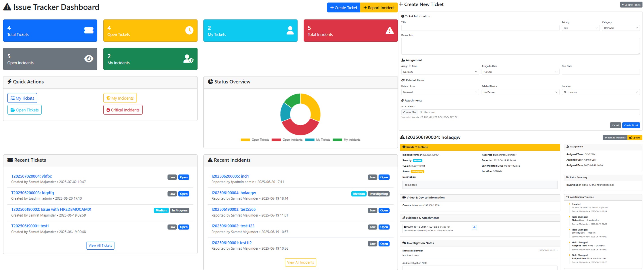
Task: Open the Priority dropdown
Action: point(580,28)
